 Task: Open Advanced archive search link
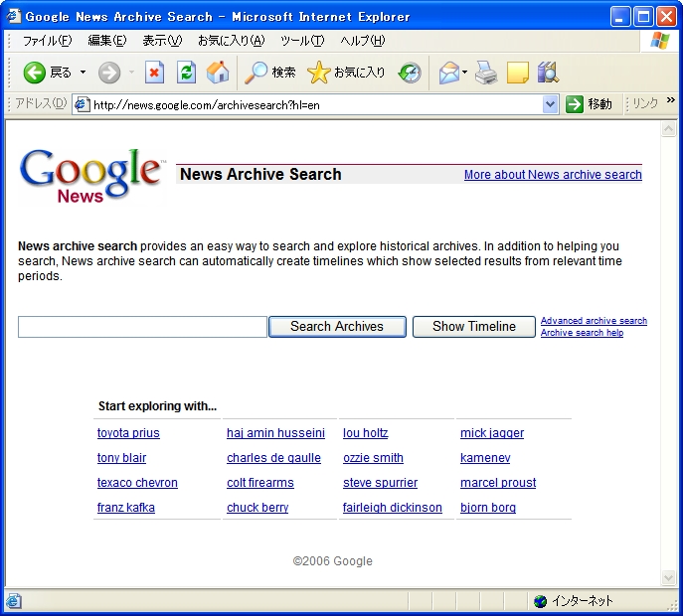click(x=594, y=321)
